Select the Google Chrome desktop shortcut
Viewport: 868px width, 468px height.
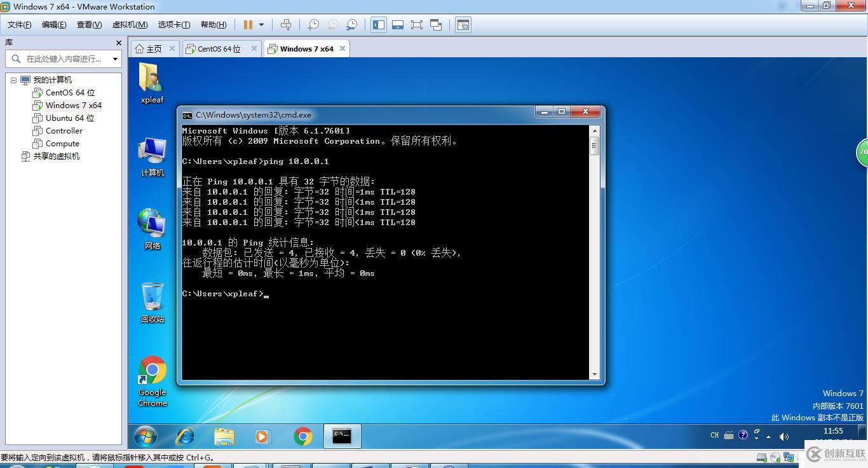[x=153, y=382]
